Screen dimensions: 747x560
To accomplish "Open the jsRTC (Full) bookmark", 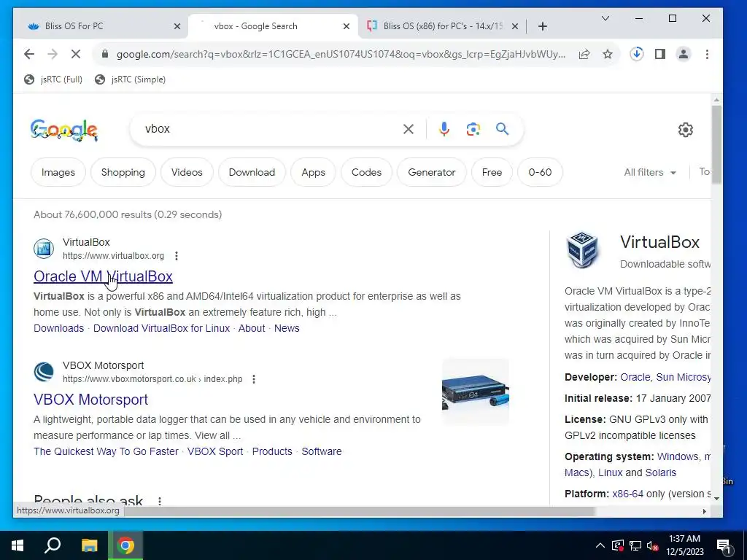I will [x=53, y=79].
